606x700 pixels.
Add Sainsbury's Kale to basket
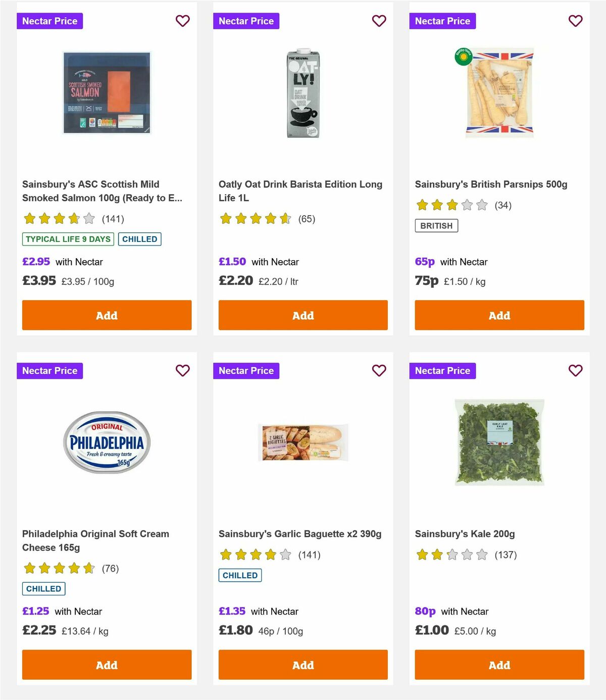click(499, 665)
